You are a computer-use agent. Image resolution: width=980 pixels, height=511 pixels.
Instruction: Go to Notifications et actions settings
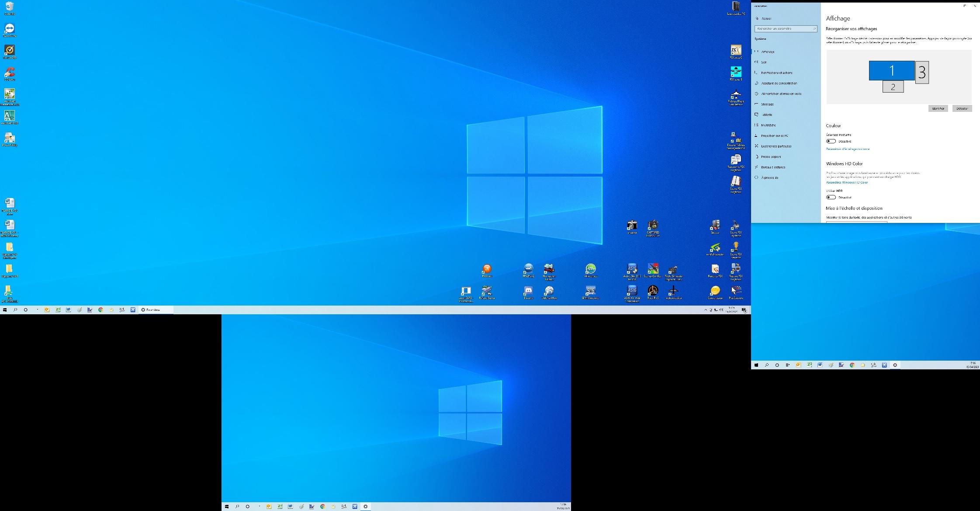776,73
